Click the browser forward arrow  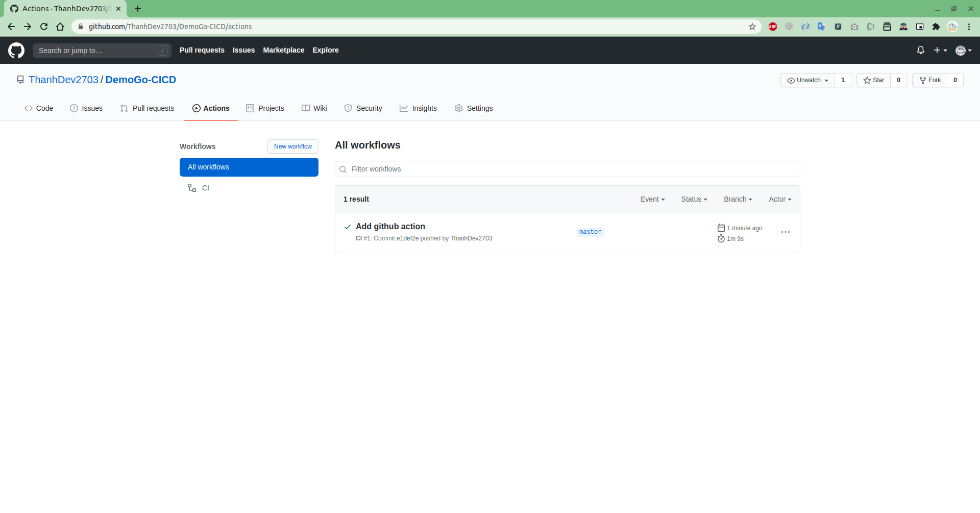[x=28, y=27]
